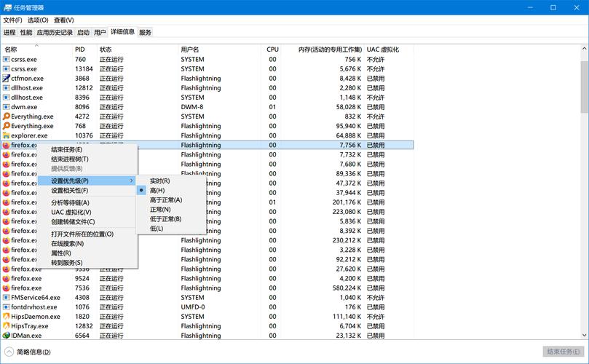
Task: Sort by the CPU column header
Action: pos(272,50)
